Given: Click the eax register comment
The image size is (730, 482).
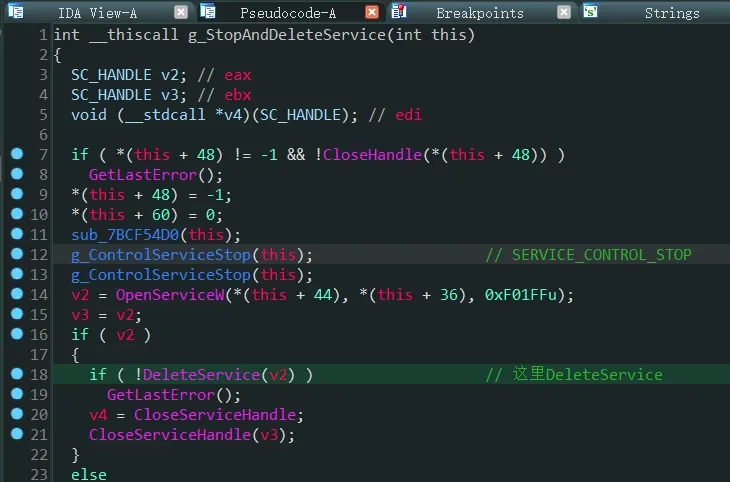Looking at the screenshot, I should point(237,75).
